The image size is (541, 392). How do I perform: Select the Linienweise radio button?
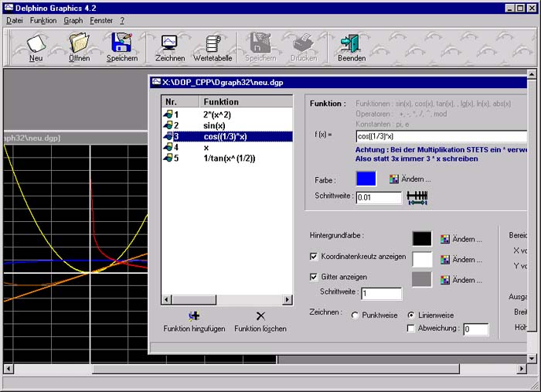410,315
